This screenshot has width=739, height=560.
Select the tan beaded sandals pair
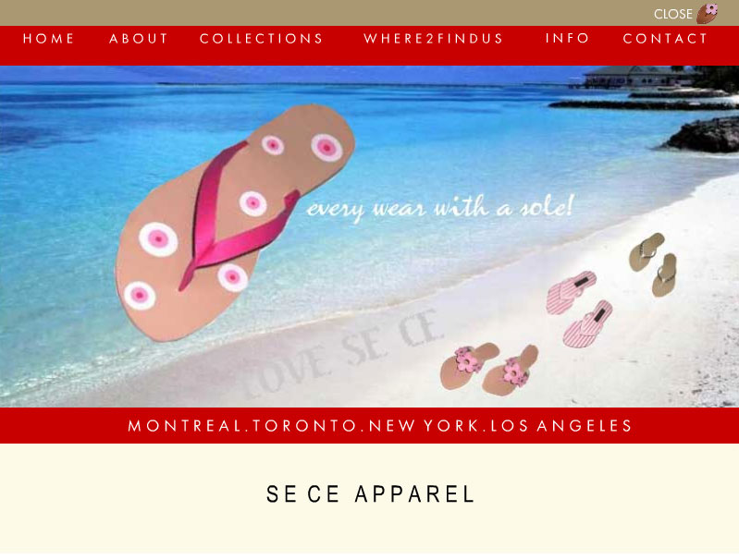(653, 264)
